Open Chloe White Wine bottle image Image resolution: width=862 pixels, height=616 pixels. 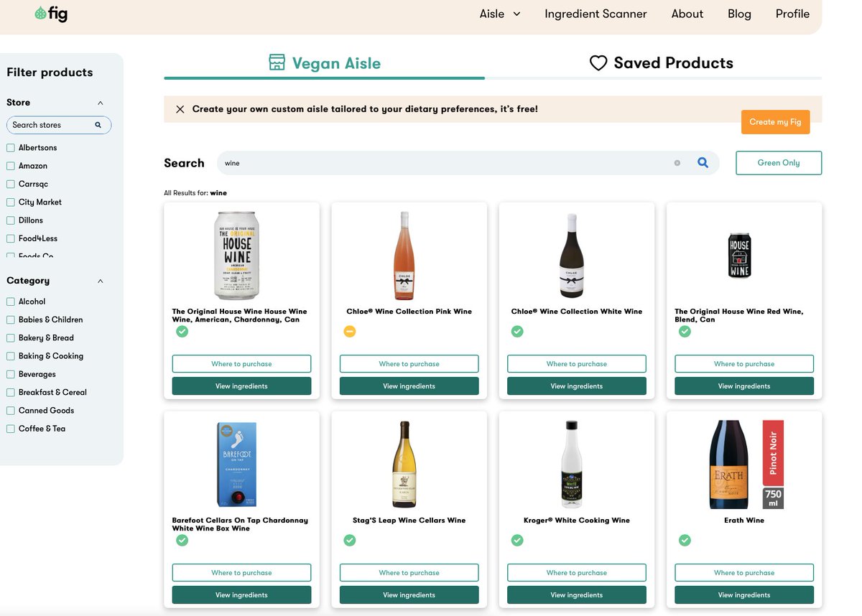pos(572,256)
